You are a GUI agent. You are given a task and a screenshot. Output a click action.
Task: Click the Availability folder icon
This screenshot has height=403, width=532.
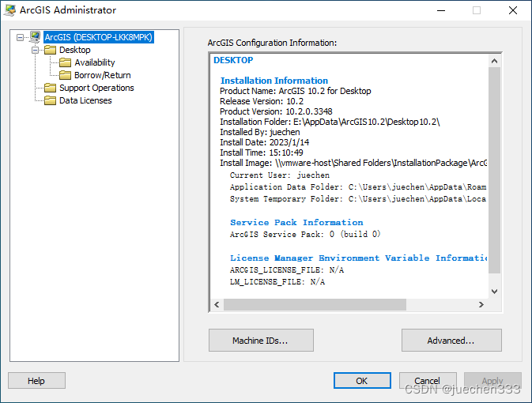click(65, 62)
